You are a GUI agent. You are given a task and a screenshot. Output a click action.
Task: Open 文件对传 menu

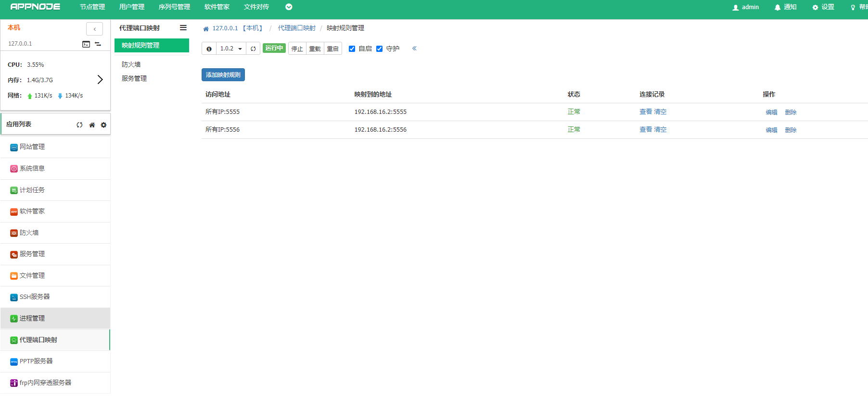click(256, 7)
